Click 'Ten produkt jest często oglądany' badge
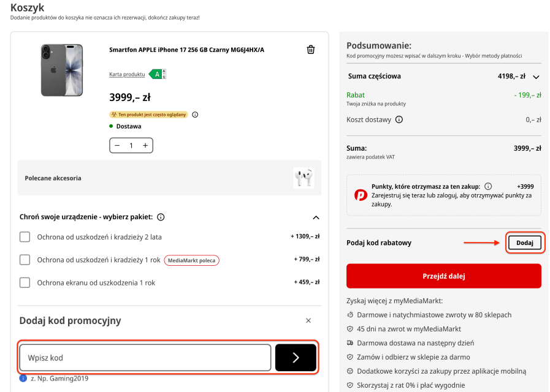This screenshot has width=550, height=392. pos(149,115)
